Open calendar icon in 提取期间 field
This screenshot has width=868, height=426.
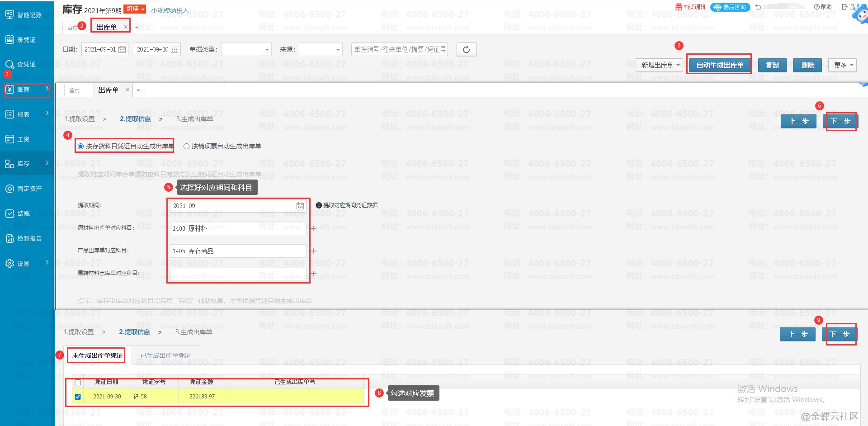point(300,206)
